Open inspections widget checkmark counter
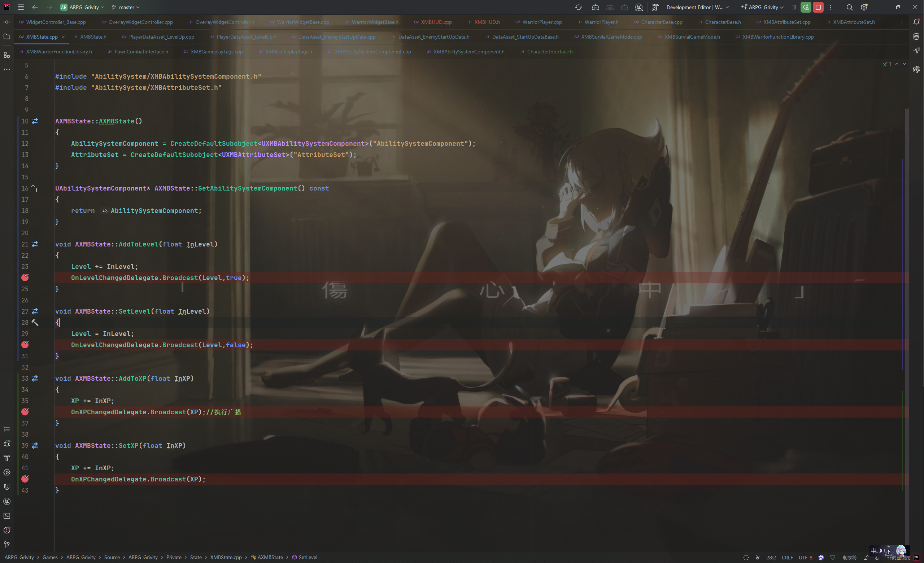The height and width of the screenshot is (563, 924). (887, 64)
